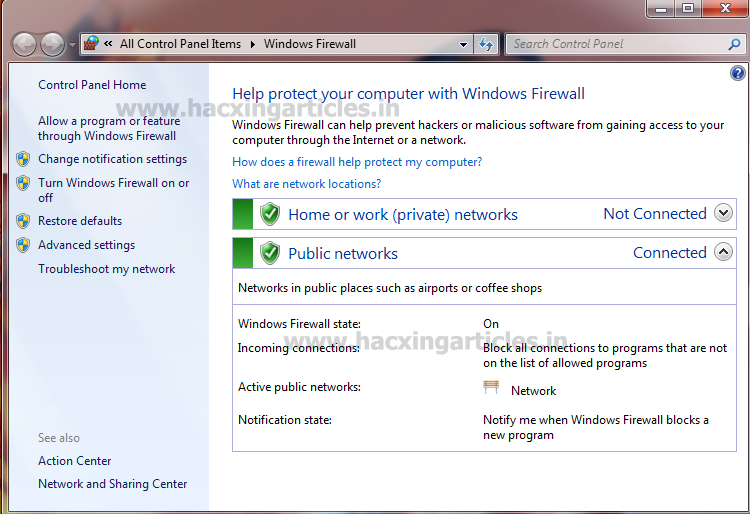
Task: Open the recent pages dropdown beside Forward
Action: (x=72, y=45)
